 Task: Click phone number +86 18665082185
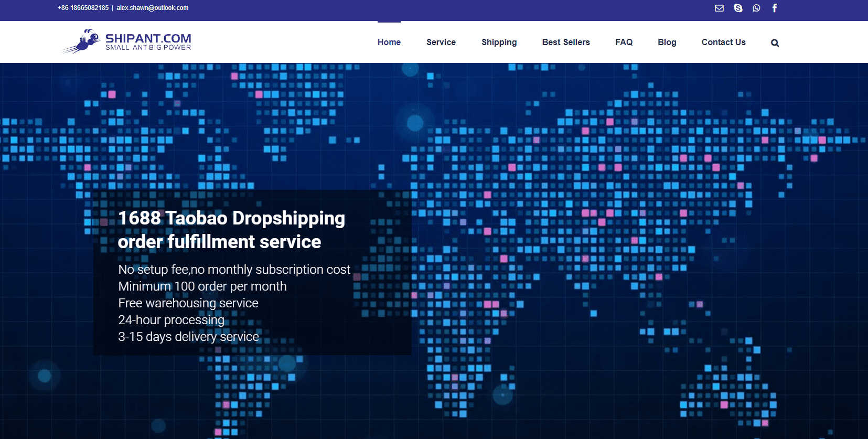pyautogui.click(x=83, y=8)
